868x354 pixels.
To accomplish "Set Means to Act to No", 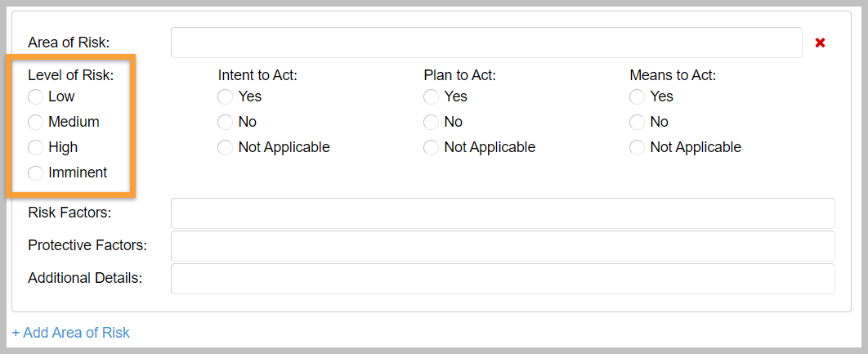I will point(637,122).
